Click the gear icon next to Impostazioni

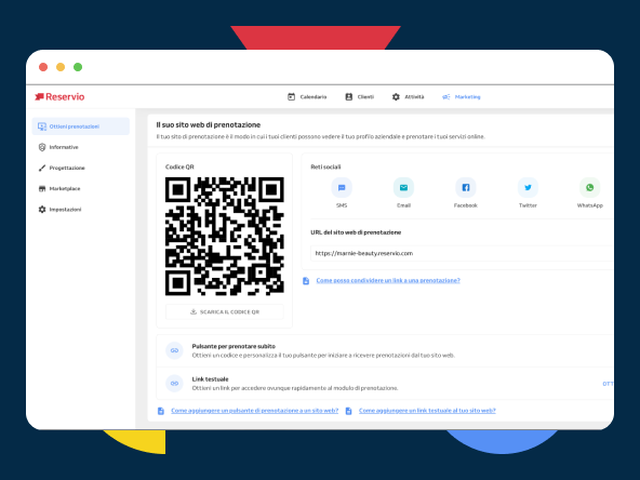tap(42, 209)
